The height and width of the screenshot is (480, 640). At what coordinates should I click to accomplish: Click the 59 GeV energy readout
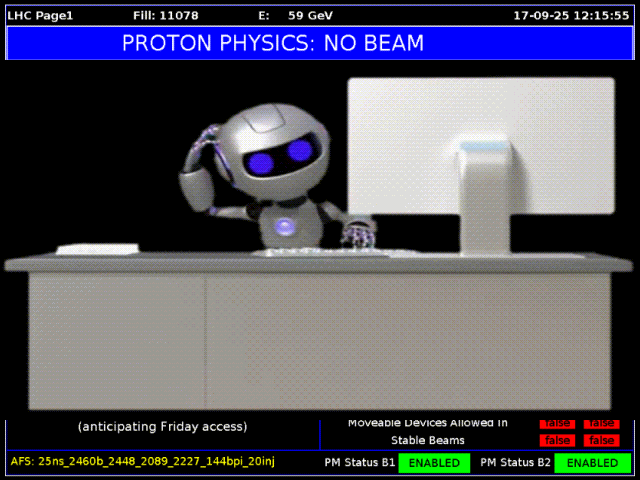pos(310,16)
